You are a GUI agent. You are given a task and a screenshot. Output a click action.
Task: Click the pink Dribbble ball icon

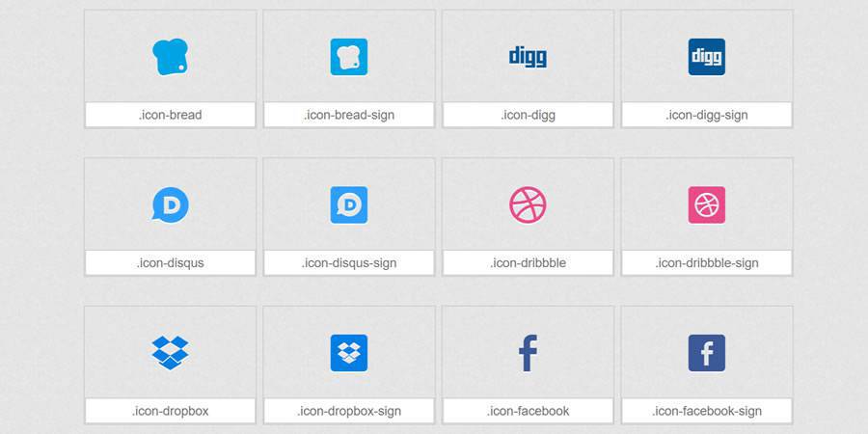[x=528, y=204]
